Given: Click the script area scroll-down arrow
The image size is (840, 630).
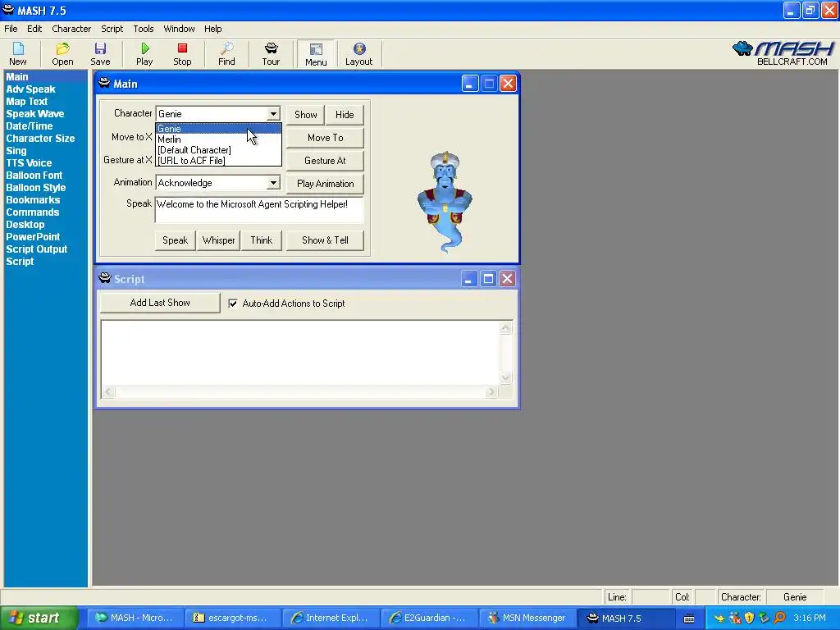Looking at the screenshot, I should tap(505, 378).
